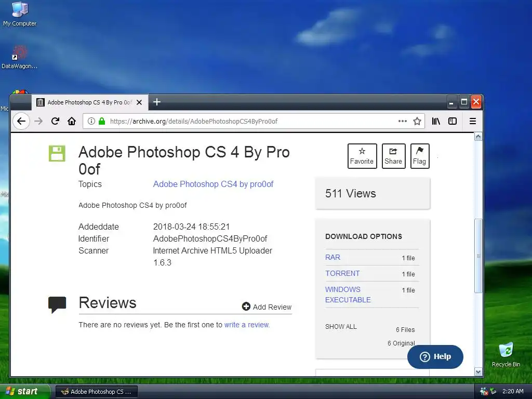Open a new tab with plus button
The width and height of the screenshot is (532, 399).
157,102
